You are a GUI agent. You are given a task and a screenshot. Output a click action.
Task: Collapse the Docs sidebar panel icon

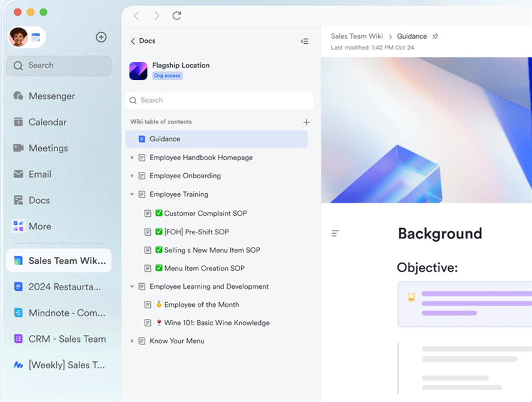coord(304,41)
